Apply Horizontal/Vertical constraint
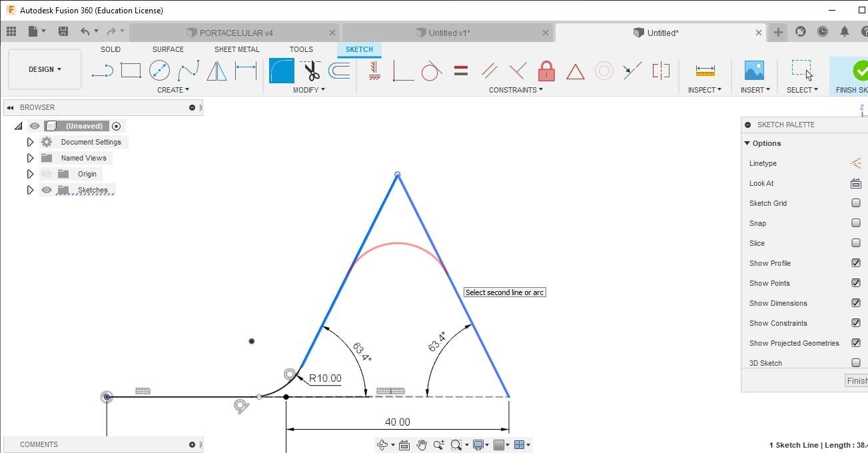This screenshot has height=453, width=868. 374,71
